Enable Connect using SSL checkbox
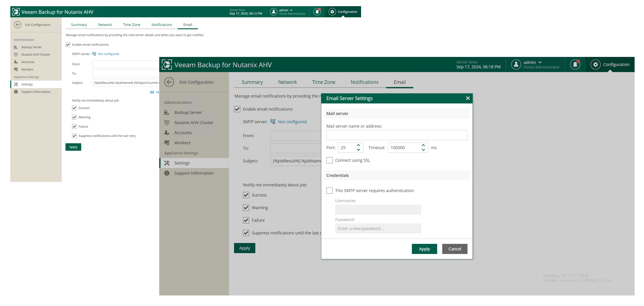The width and height of the screenshot is (644, 306). pyautogui.click(x=330, y=160)
